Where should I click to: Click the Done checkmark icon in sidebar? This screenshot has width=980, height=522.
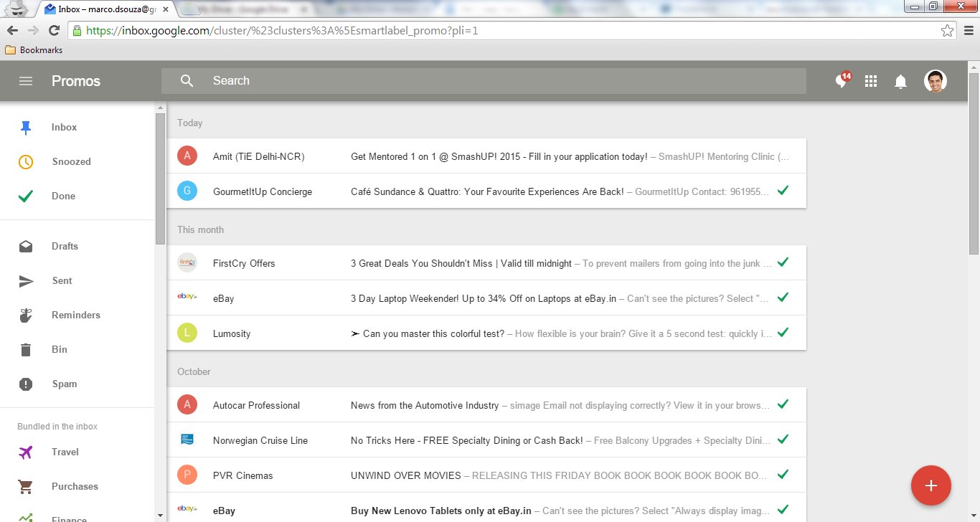point(26,196)
